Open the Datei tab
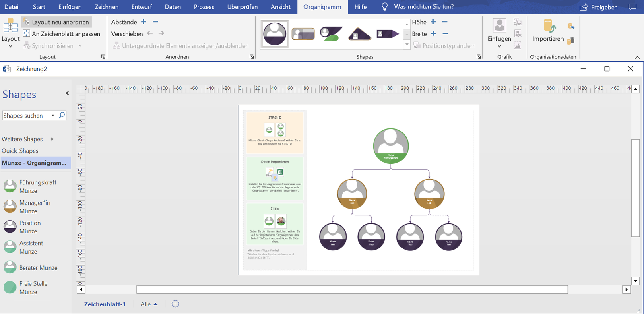This screenshot has width=644, height=314. 11,7
